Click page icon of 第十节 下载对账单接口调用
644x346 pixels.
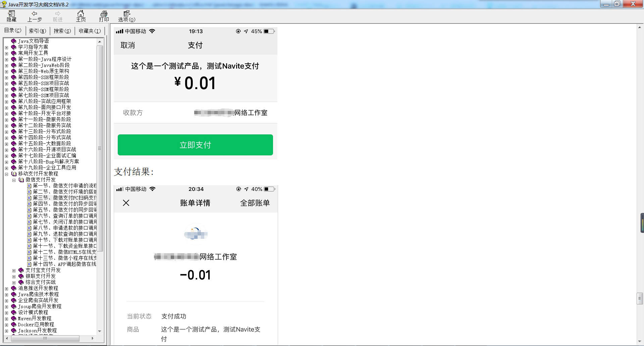pyautogui.click(x=29, y=240)
